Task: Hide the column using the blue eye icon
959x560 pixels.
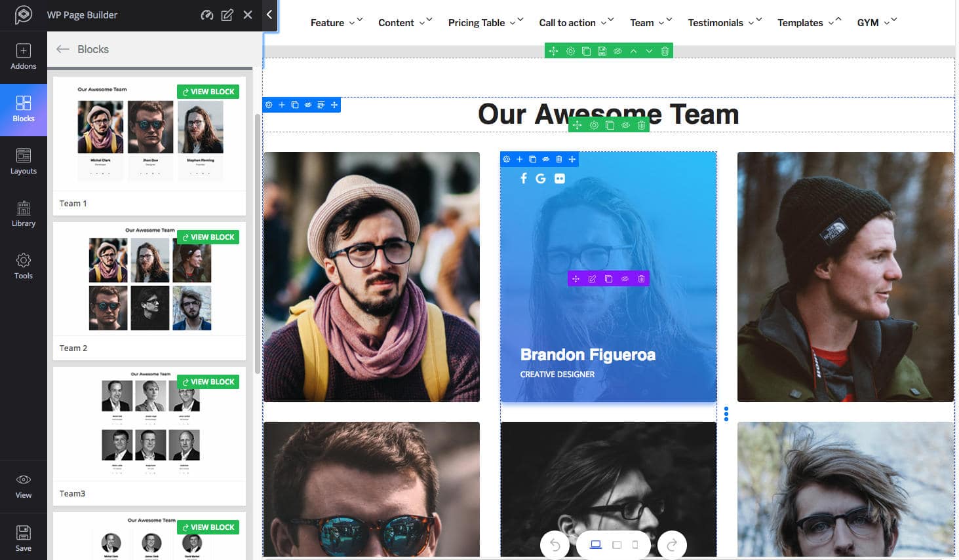Action: pos(545,159)
